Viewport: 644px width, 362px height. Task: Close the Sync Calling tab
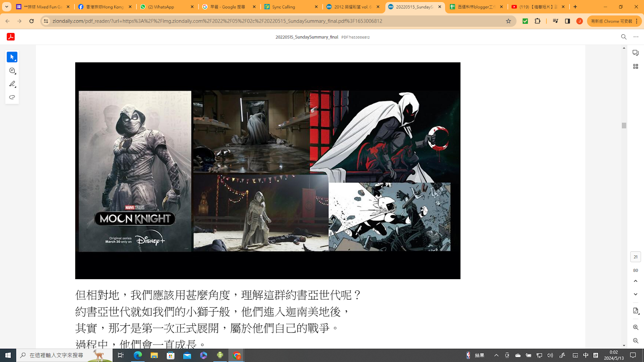(x=316, y=7)
